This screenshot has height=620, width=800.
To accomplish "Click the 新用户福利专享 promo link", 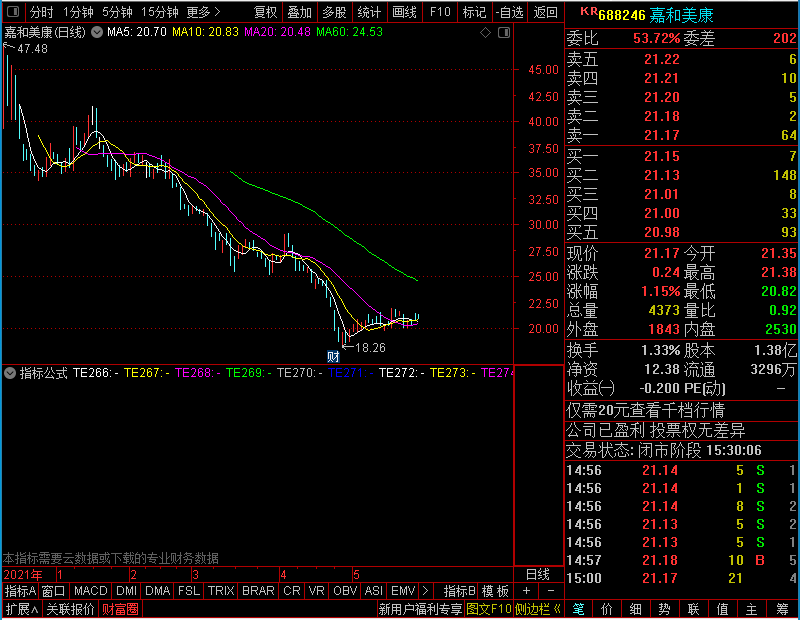I will click(421, 609).
